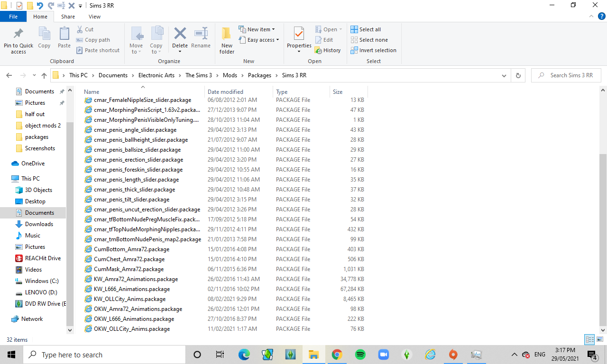This screenshot has height=364, width=607.
Task: Click the Properties checkmark icon
Action: tap(299, 33)
